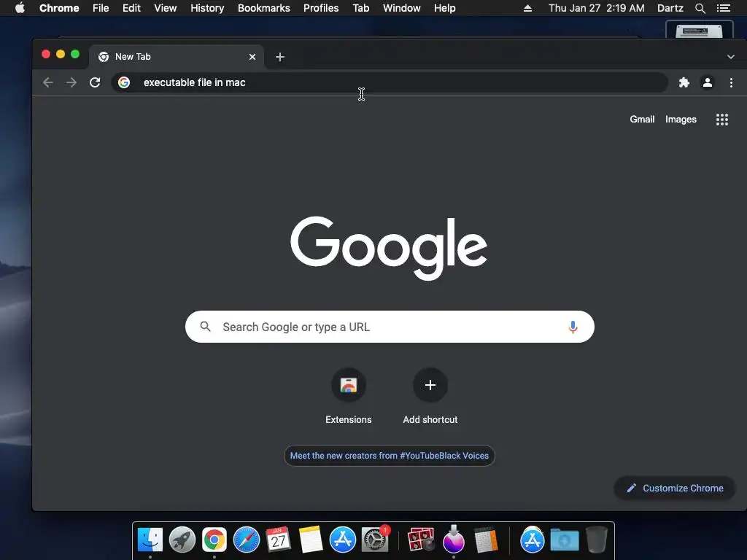Go forward using the browser forward arrow
This screenshot has height=560, width=747.
(71, 82)
